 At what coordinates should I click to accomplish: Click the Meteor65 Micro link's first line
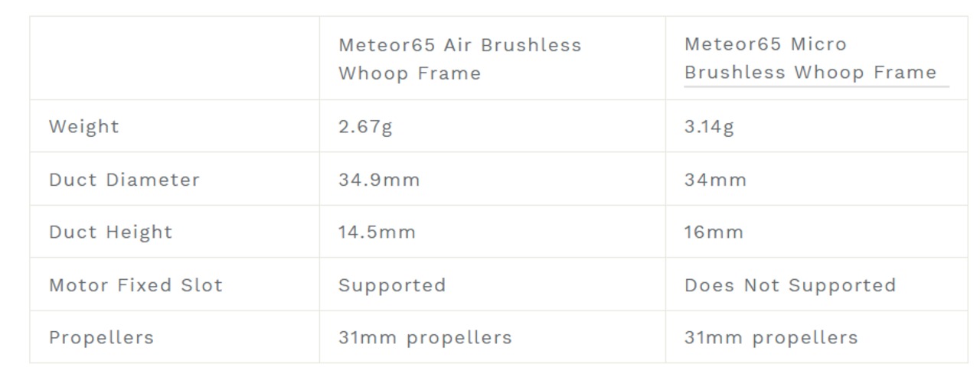pyautogui.click(x=765, y=44)
